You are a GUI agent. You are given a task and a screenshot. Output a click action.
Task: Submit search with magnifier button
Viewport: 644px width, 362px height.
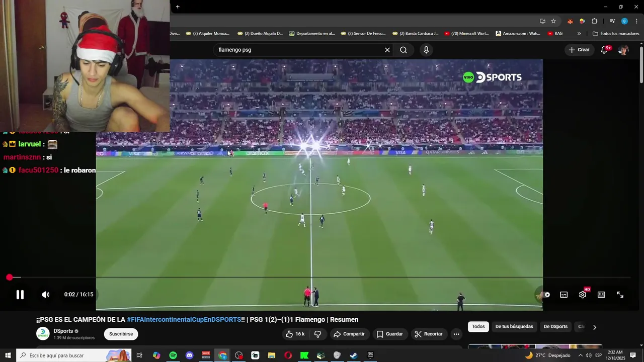404,50
